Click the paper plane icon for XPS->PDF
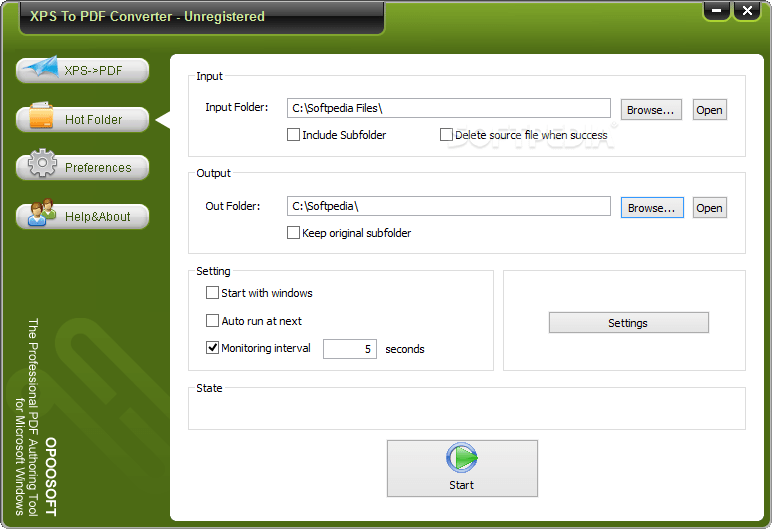Screen dimensions: 772x529 (42, 68)
